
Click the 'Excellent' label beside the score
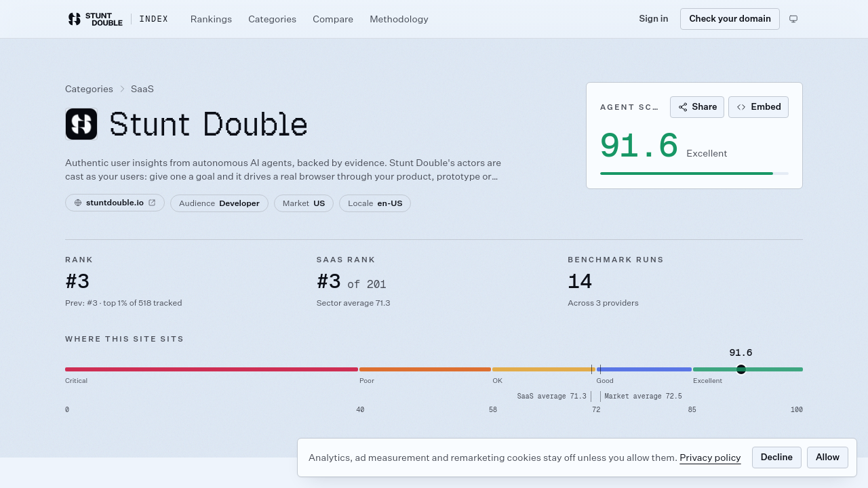[707, 154]
